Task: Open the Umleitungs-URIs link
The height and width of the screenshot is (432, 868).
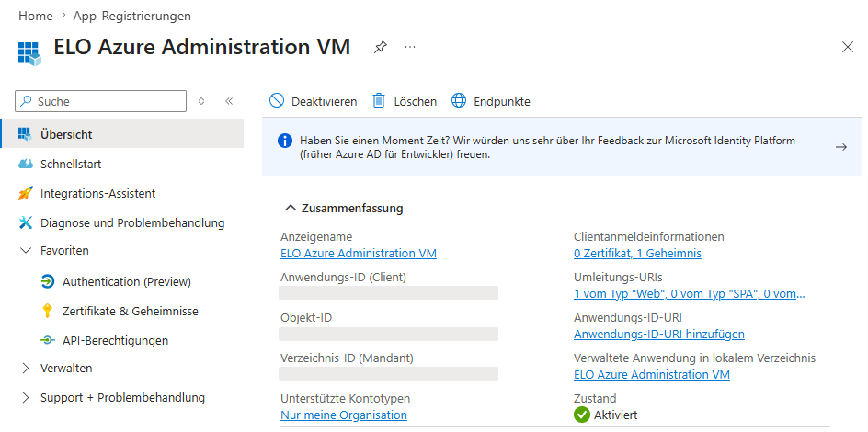Action: (x=690, y=294)
